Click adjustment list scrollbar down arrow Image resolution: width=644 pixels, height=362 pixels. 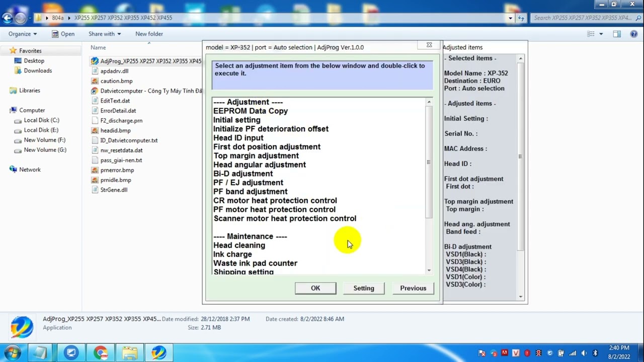click(429, 270)
